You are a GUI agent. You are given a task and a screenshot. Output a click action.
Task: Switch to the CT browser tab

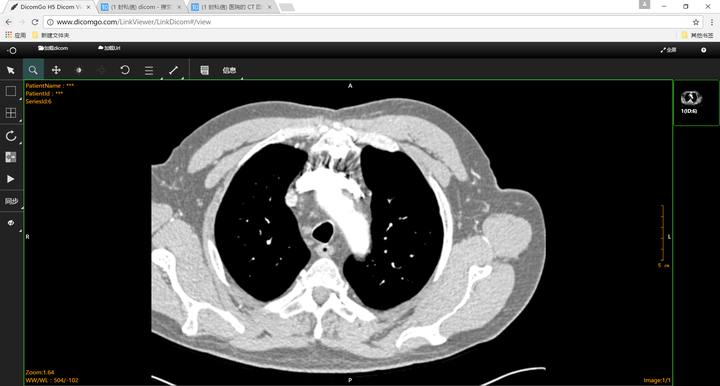[232, 7]
